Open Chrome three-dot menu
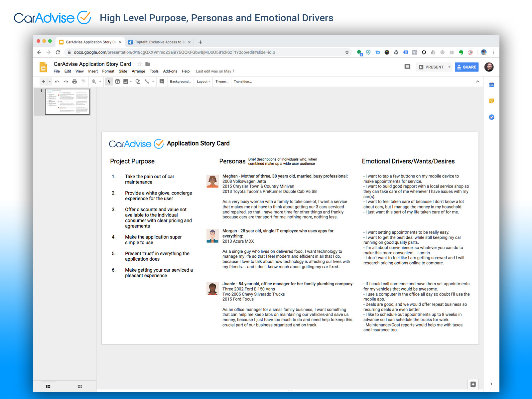Image resolution: width=532 pixels, height=399 pixels. tap(493, 52)
